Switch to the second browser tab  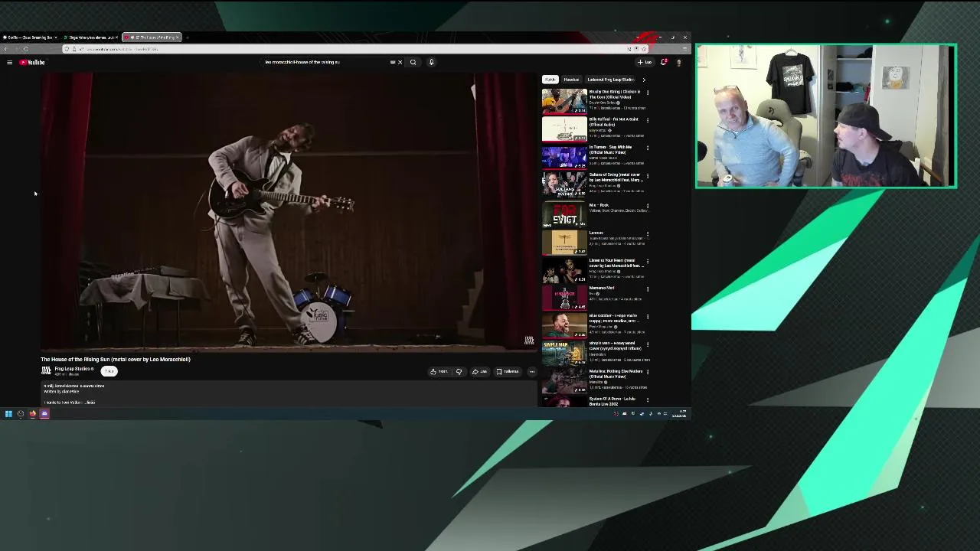coord(90,37)
